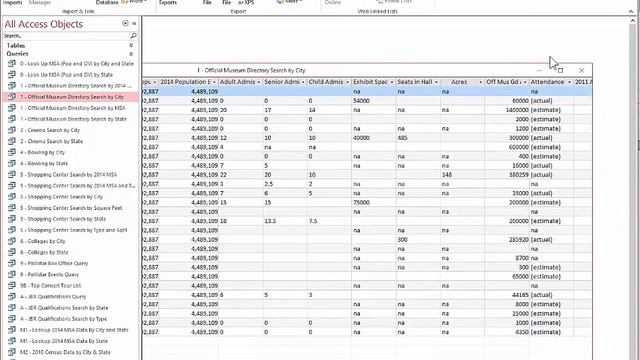The width and height of the screenshot is (640, 360).
Task: Select '1 - Official Museum Directory Search by City' query
Action: tap(71, 97)
